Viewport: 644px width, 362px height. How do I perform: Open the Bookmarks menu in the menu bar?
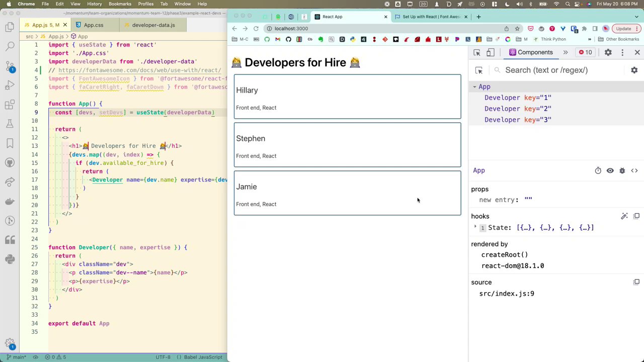click(120, 4)
